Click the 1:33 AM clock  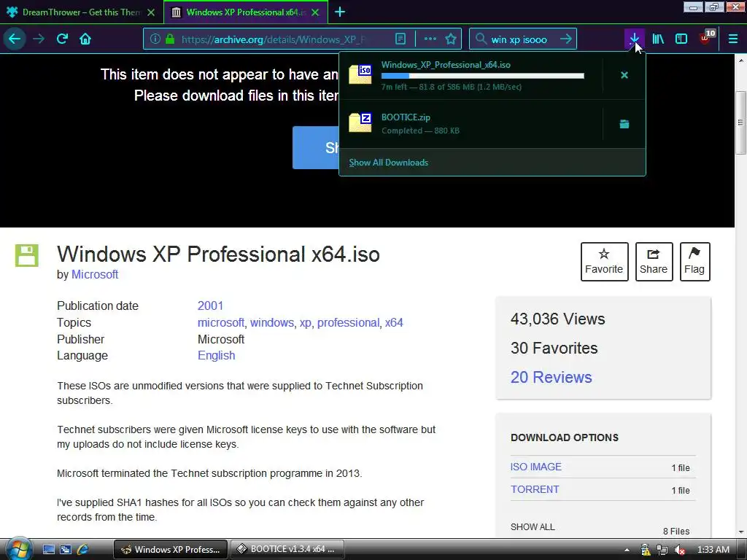713,550
